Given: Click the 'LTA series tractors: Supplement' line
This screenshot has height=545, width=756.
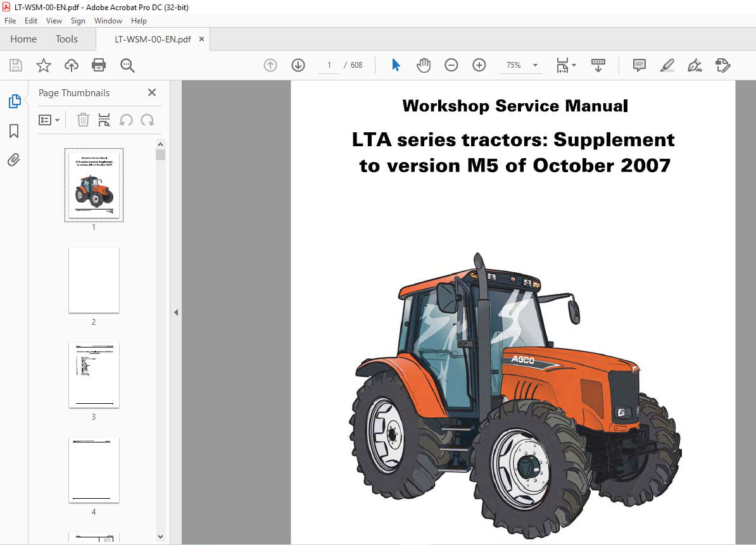Looking at the screenshot, I should click(513, 140).
